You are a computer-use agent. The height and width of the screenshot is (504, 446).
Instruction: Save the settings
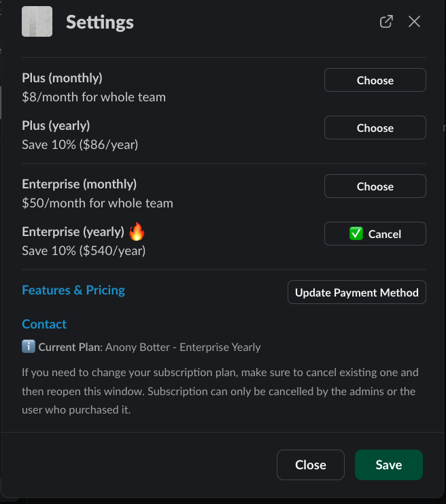pos(388,465)
